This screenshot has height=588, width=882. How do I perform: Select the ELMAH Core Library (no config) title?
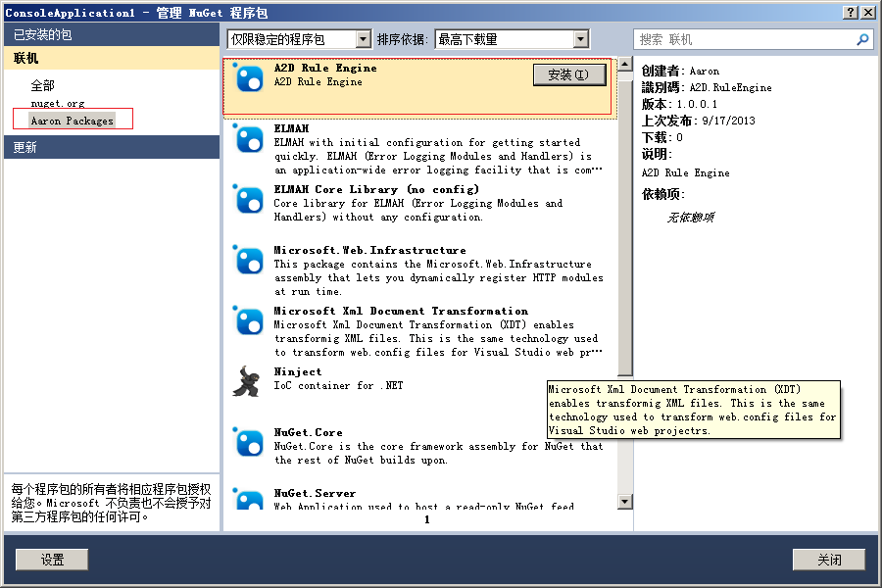[x=376, y=189]
